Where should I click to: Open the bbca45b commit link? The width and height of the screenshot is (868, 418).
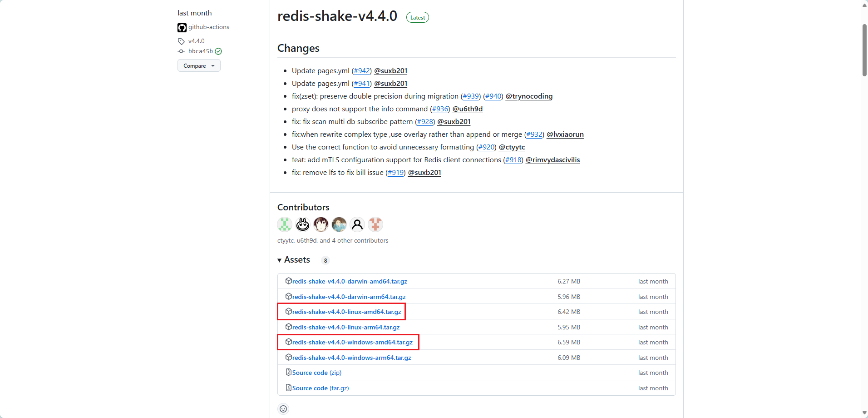(200, 51)
